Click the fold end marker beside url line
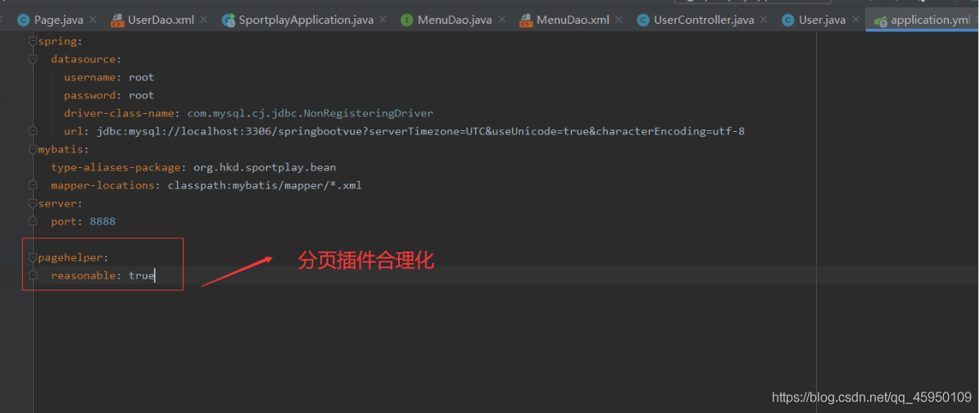The image size is (980, 413). (33, 131)
